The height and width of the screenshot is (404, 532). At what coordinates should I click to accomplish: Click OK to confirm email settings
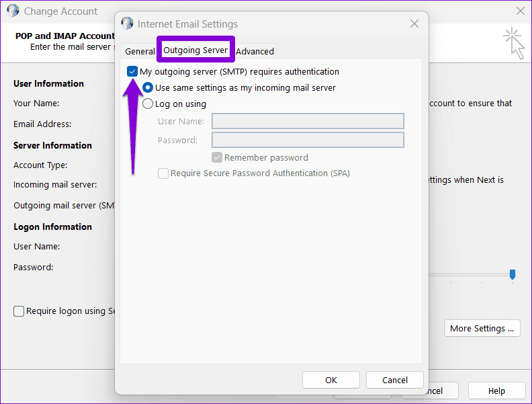tap(331, 380)
